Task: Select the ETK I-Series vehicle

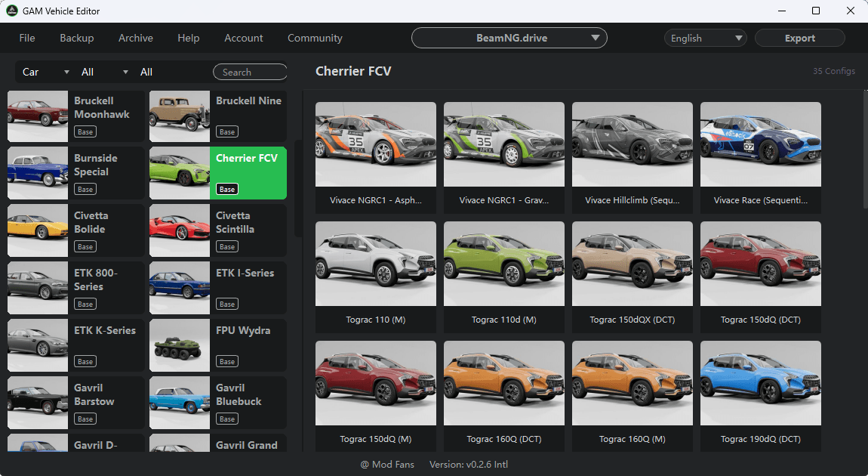Action: (x=218, y=288)
